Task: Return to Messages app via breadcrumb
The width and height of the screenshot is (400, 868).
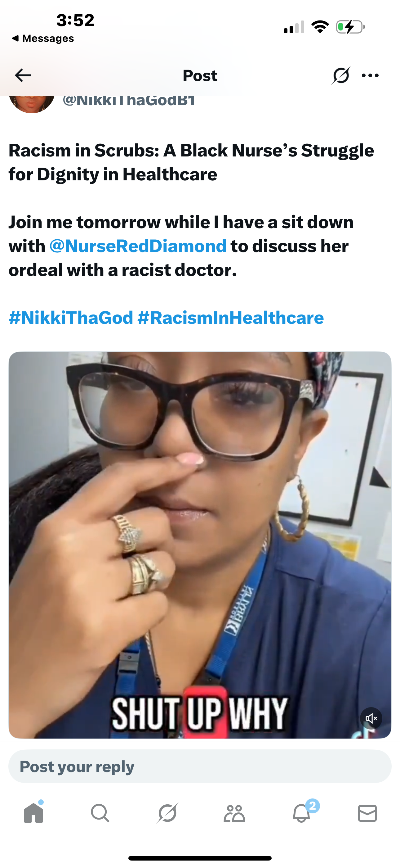Action: (x=43, y=38)
